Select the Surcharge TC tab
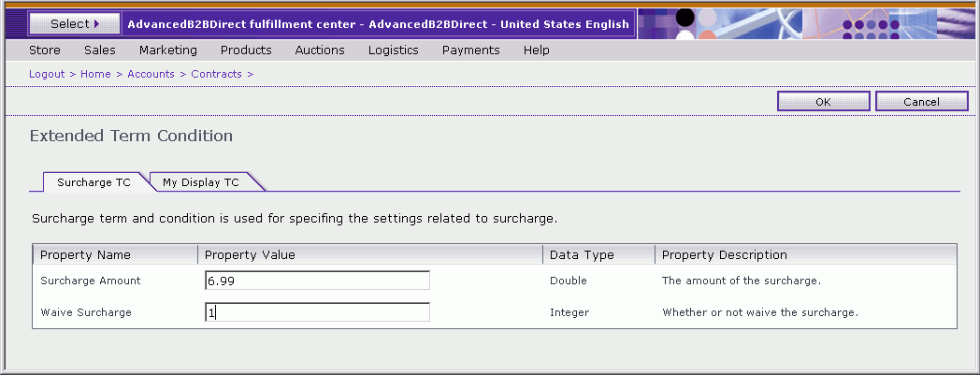The height and width of the screenshot is (375, 980). coord(94,182)
